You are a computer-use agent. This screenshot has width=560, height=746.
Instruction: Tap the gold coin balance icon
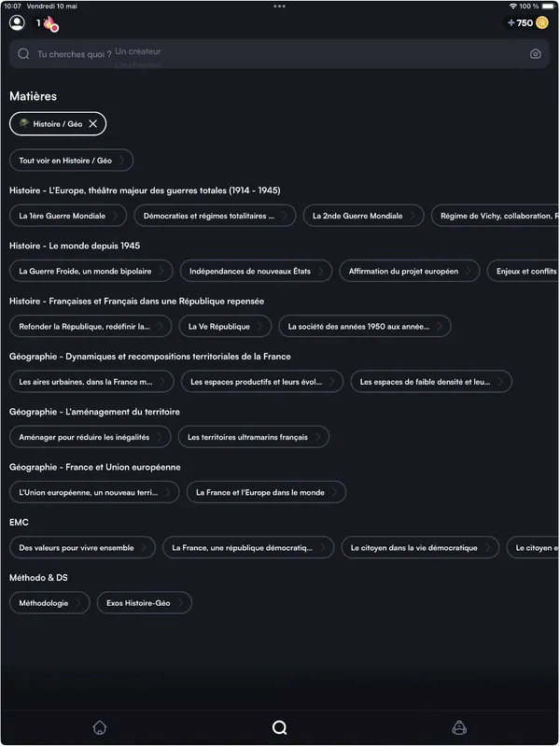pos(542,22)
